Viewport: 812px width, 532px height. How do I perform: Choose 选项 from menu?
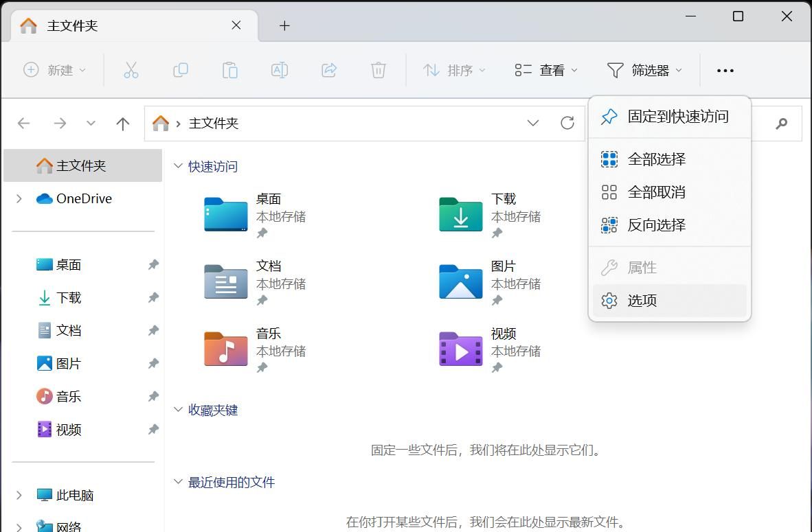pyautogui.click(x=670, y=301)
